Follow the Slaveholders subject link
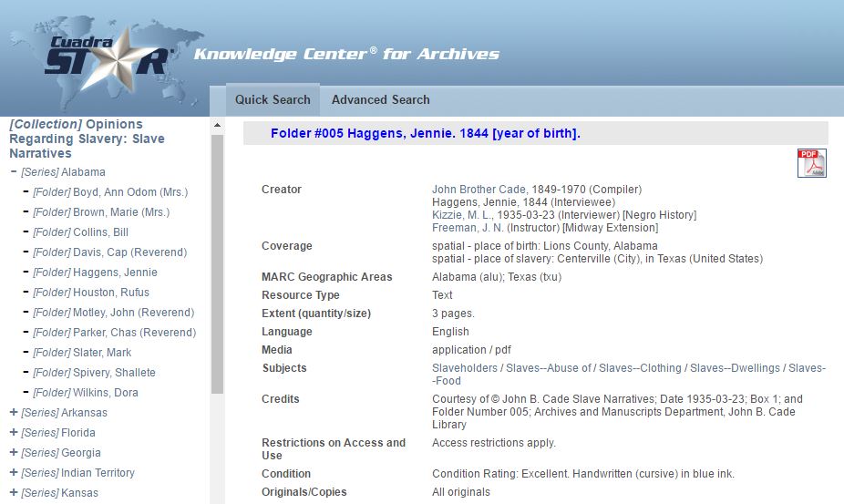 click(465, 368)
